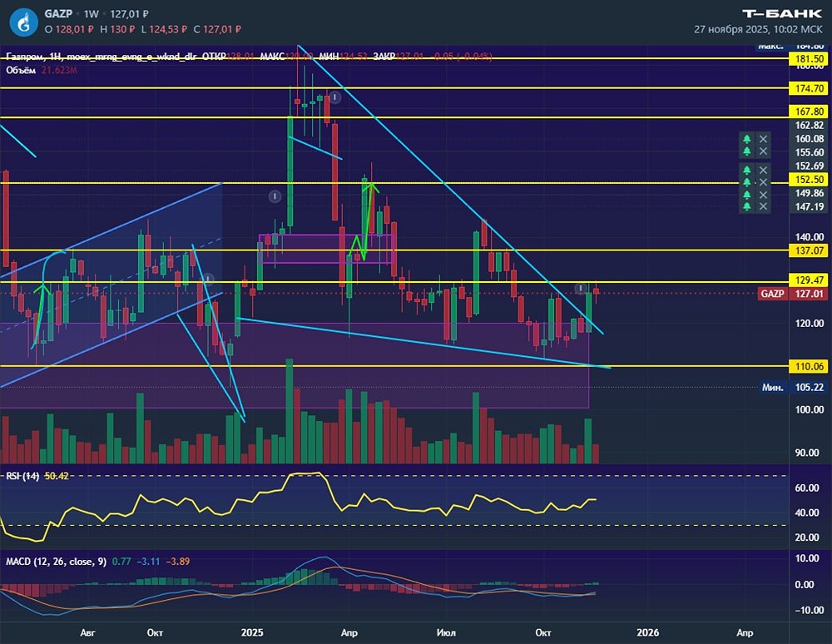This screenshot has width=832, height=644.
Task: Click the bell alert icon beside 149.86
Action: tap(747, 194)
